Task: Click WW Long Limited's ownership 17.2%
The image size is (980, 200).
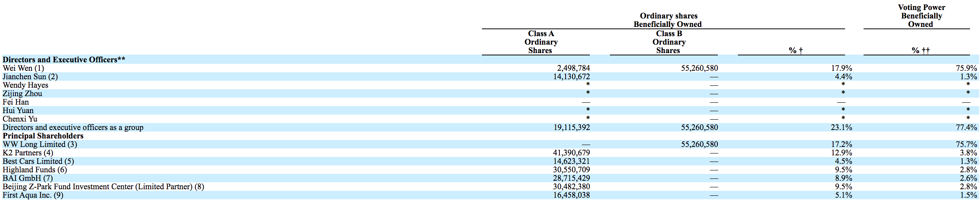Action: pos(841,144)
